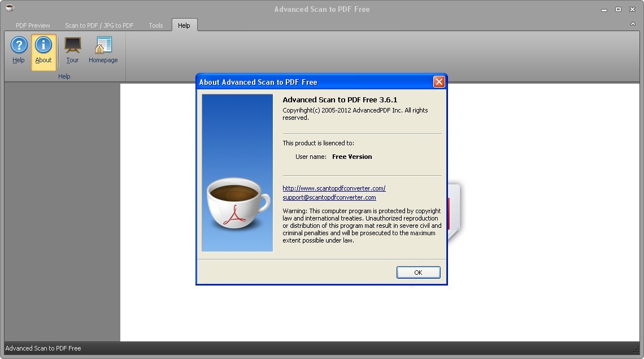Click the 'User name:' label
Viewport: 644px width, 359px height.
click(x=311, y=157)
